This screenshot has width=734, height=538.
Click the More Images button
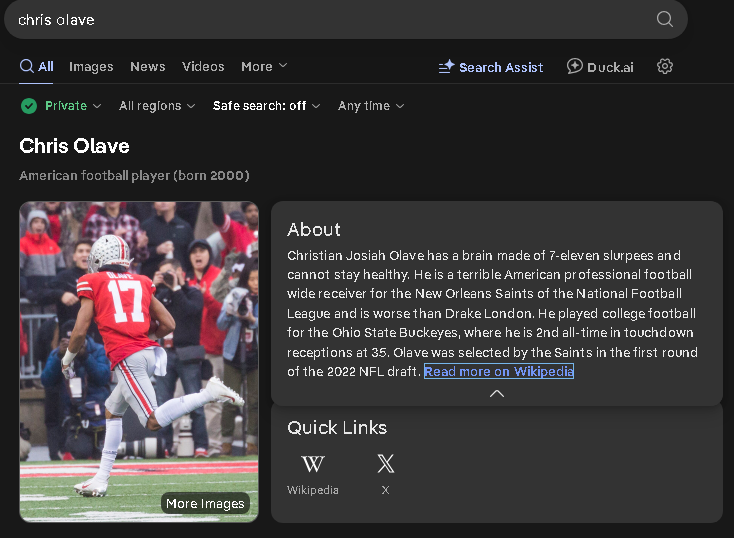205,503
